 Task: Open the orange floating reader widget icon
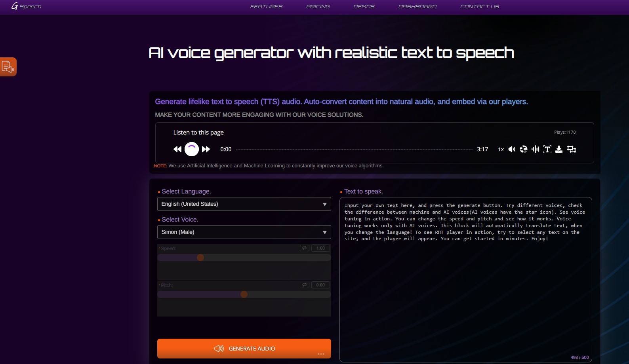8,67
